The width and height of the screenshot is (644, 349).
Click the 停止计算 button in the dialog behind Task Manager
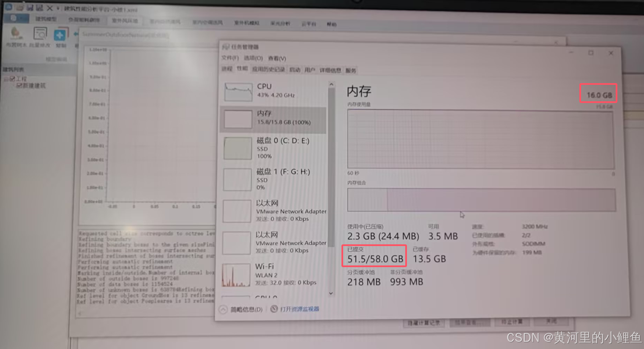[512, 322]
